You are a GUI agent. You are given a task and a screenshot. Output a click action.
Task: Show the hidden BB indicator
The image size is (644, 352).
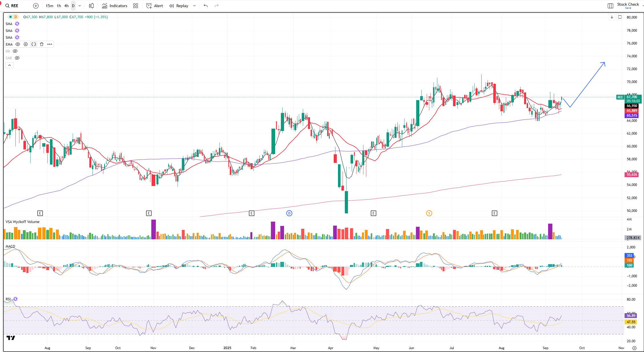15,51
